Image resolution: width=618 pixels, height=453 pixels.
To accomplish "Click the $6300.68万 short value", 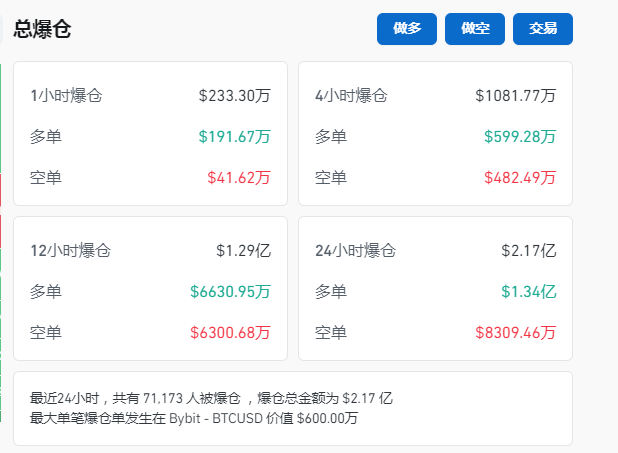I will (x=230, y=332).
